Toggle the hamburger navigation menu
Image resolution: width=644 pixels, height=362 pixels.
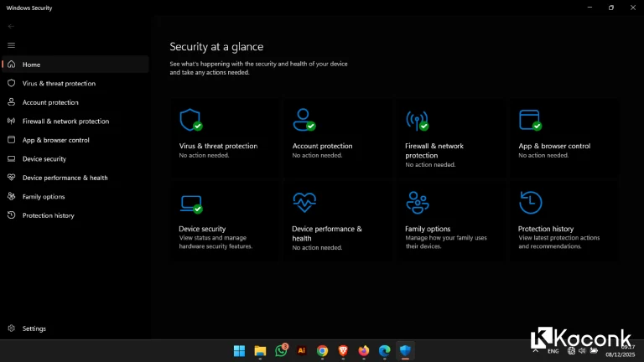[11, 45]
